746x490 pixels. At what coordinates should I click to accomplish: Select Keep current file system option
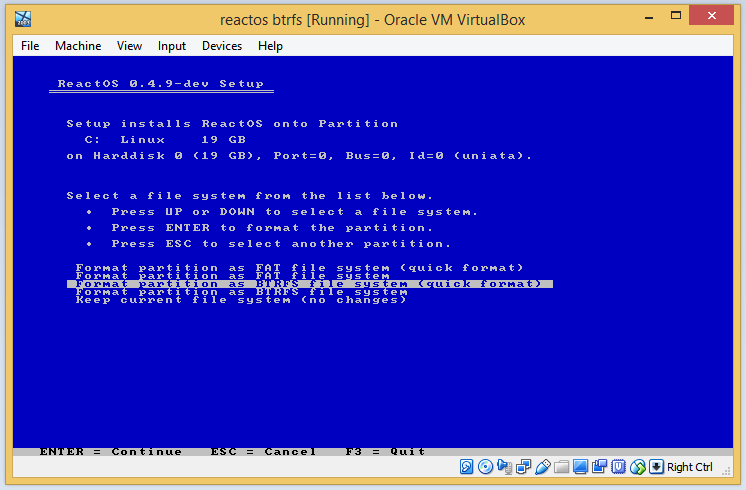(241, 300)
